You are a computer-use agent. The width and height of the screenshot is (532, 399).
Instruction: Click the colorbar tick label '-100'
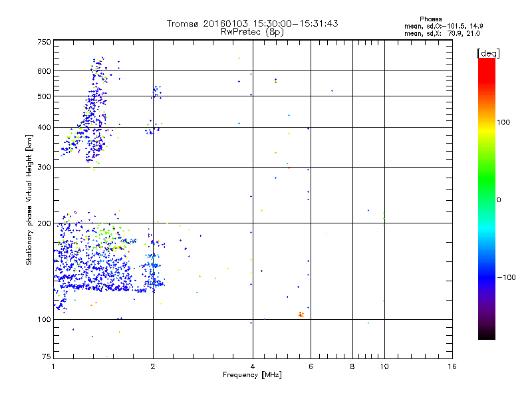[x=506, y=277]
